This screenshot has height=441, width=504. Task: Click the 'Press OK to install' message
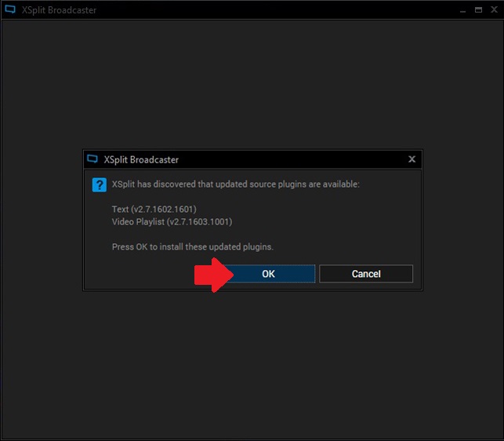point(192,246)
